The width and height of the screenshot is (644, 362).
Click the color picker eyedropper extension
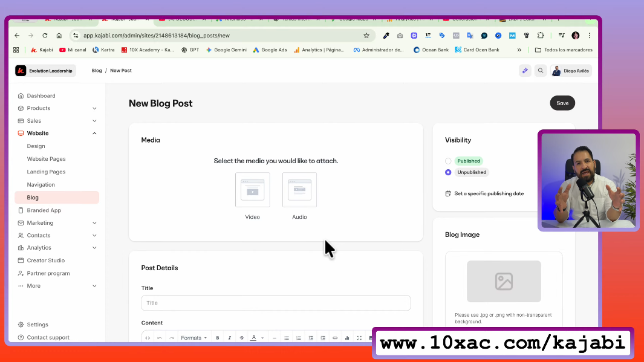[x=386, y=36]
